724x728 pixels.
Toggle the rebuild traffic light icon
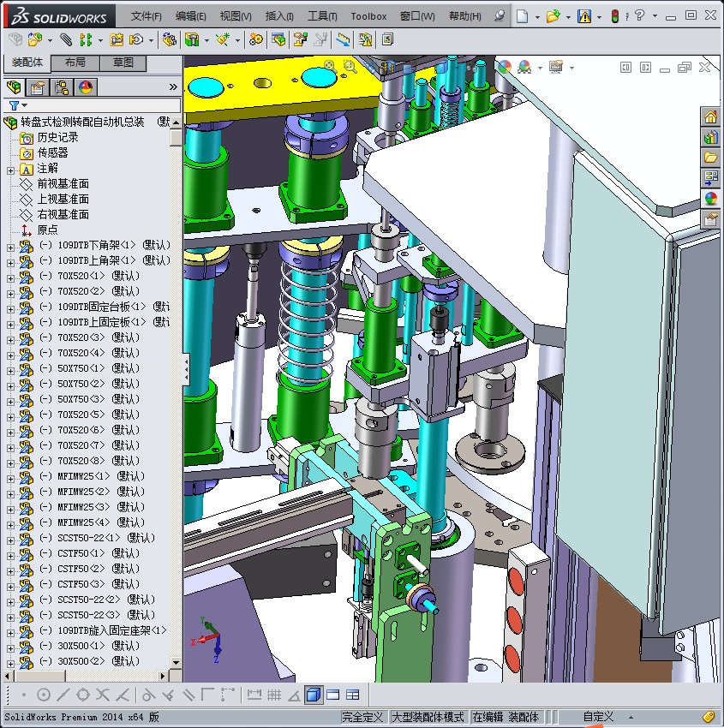(614, 16)
